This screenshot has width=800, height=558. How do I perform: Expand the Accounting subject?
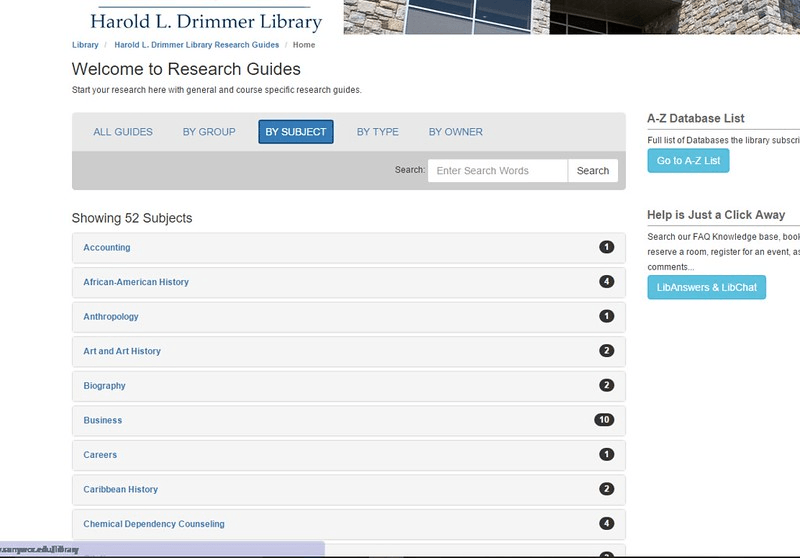[107, 248]
